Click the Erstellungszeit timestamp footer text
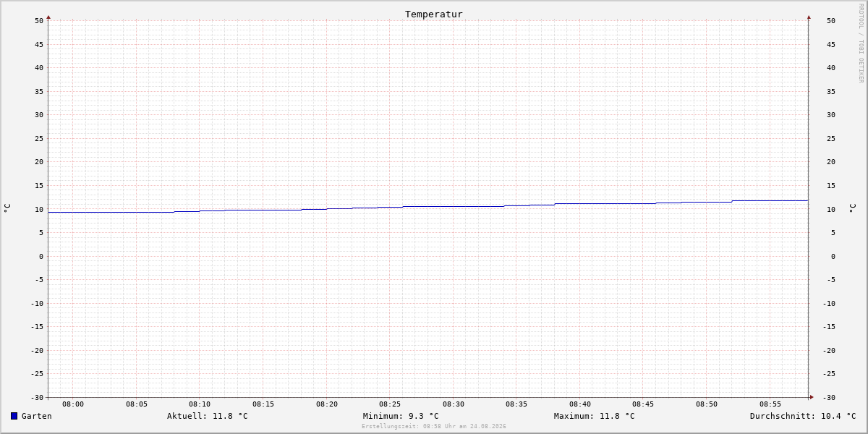Viewport: 868px width, 434px height. (x=434, y=427)
